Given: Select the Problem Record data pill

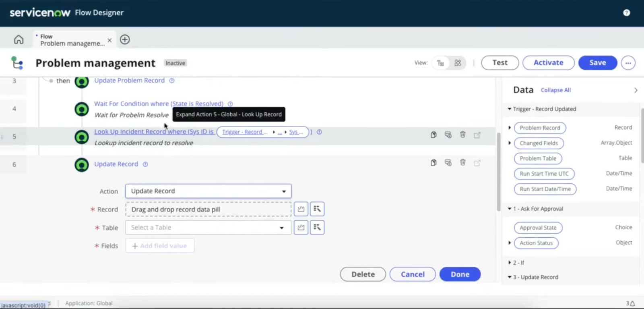Looking at the screenshot, I should tap(540, 128).
